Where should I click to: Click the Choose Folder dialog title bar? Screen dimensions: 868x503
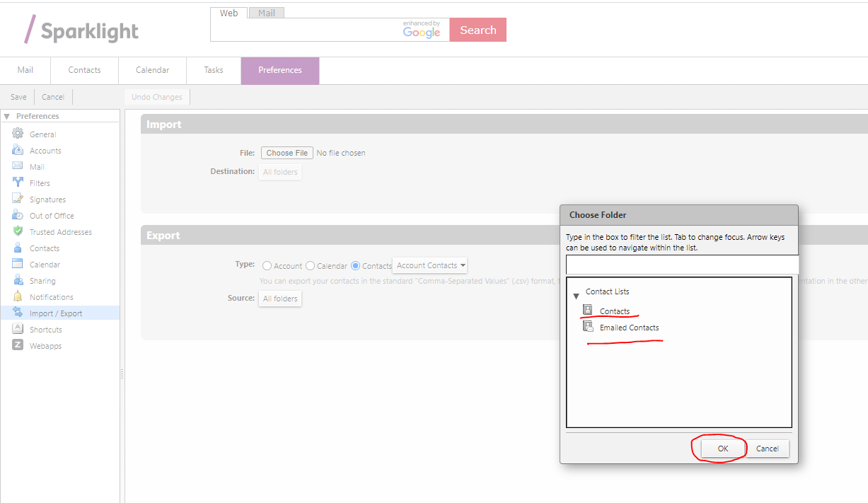click(x=679, y=215)
